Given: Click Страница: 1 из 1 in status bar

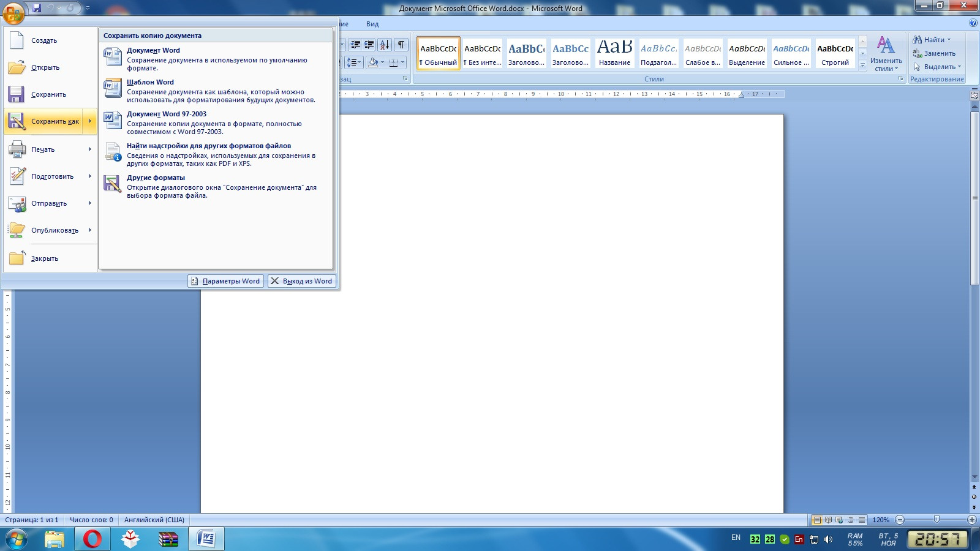Looking at the screenshot, I should point(32,520).
